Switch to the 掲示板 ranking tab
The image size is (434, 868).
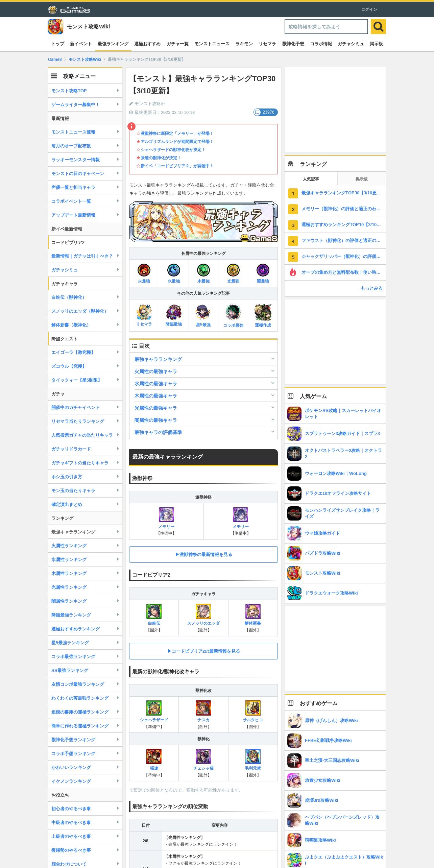point(361,179)
